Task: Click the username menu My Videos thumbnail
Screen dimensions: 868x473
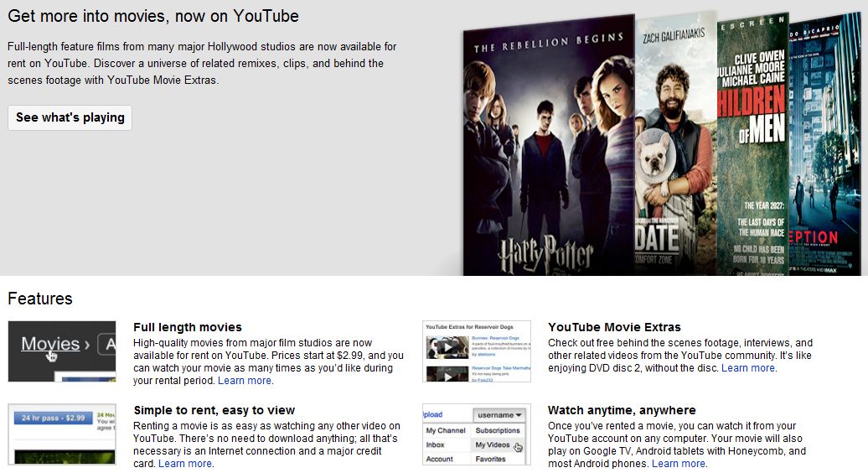Action: click(x=477, y=434)
